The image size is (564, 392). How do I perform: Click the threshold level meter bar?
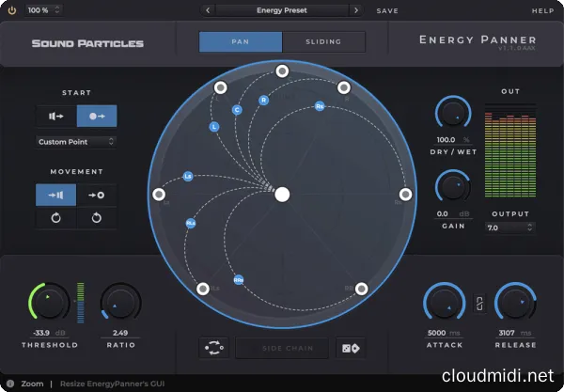[x=81, y=303]
